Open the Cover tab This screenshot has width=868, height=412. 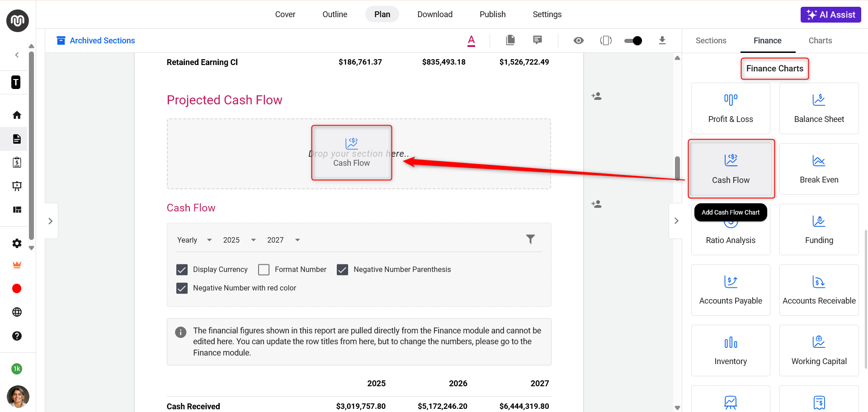click(x=285, y=14)
